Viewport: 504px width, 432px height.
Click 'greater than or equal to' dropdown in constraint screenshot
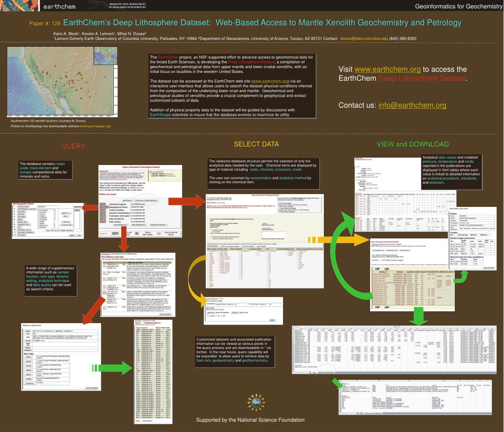pos(226,304)
